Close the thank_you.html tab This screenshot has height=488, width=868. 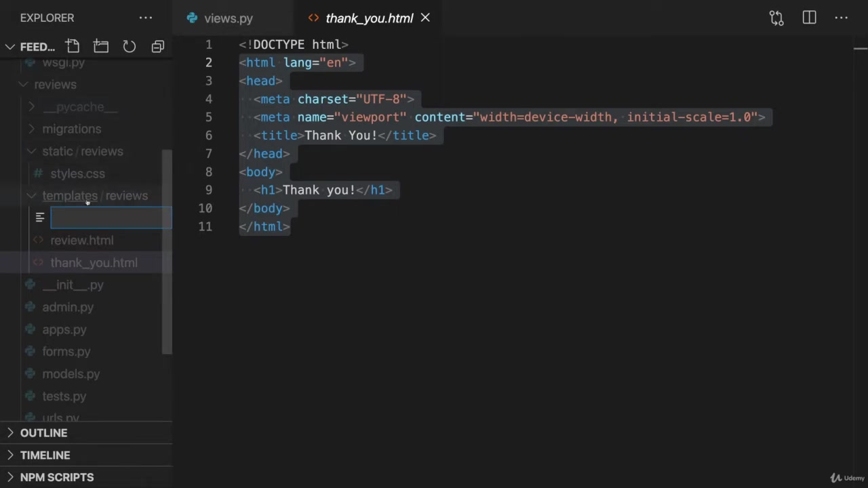click(x=425, y=18)
